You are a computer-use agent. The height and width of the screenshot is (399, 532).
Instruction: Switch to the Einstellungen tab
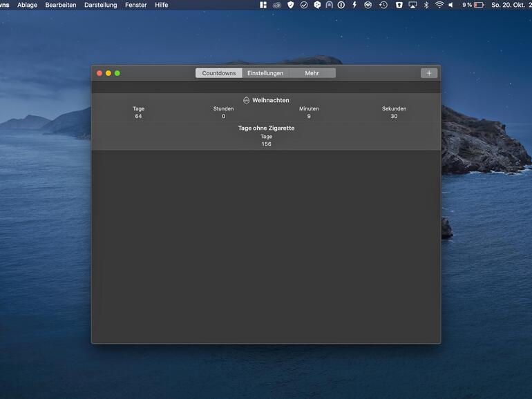point(265,73)
